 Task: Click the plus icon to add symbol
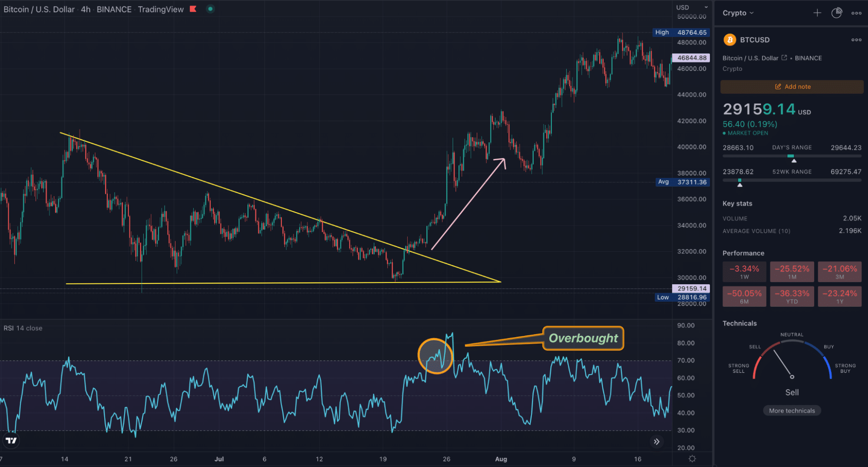[x=817, y=13]
